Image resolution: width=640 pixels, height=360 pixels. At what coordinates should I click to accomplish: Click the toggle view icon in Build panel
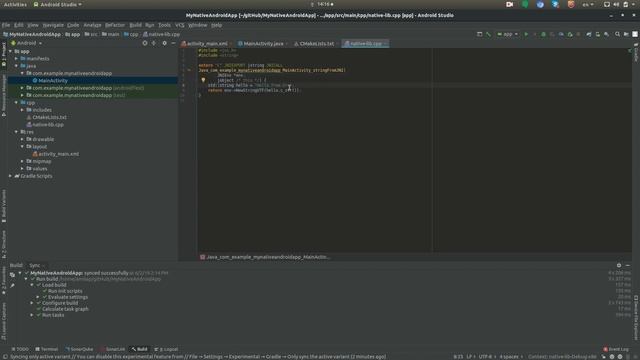12,275
